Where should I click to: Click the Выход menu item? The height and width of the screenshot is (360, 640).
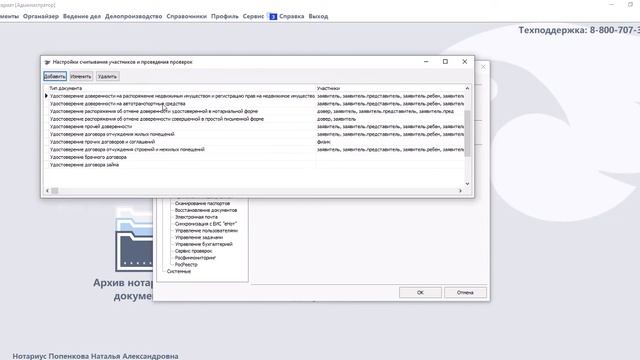pos(318,16)
